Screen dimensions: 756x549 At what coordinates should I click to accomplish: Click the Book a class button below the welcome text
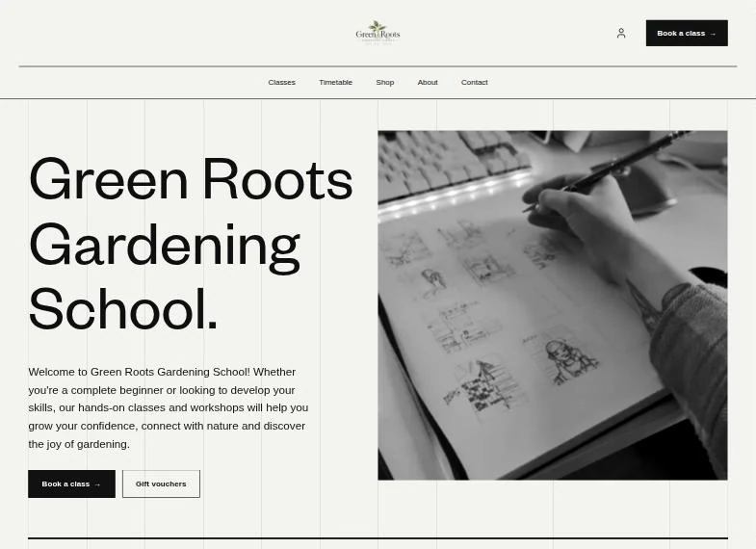(72, 484)
